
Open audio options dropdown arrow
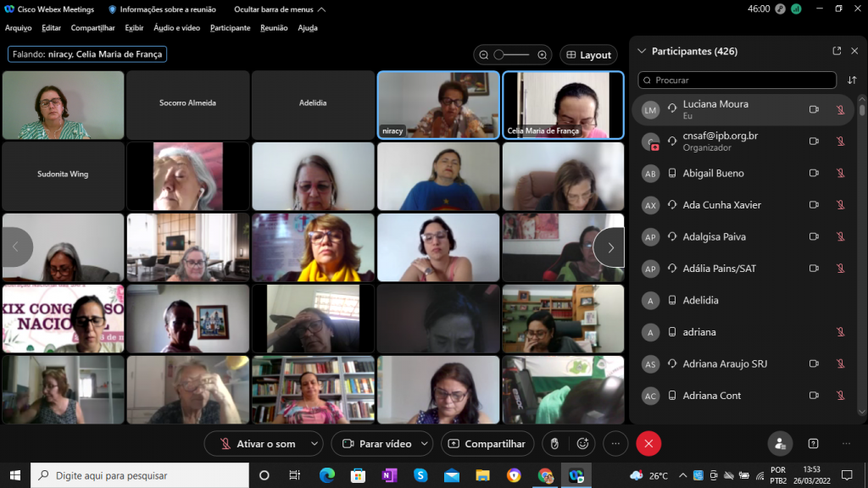315,443
